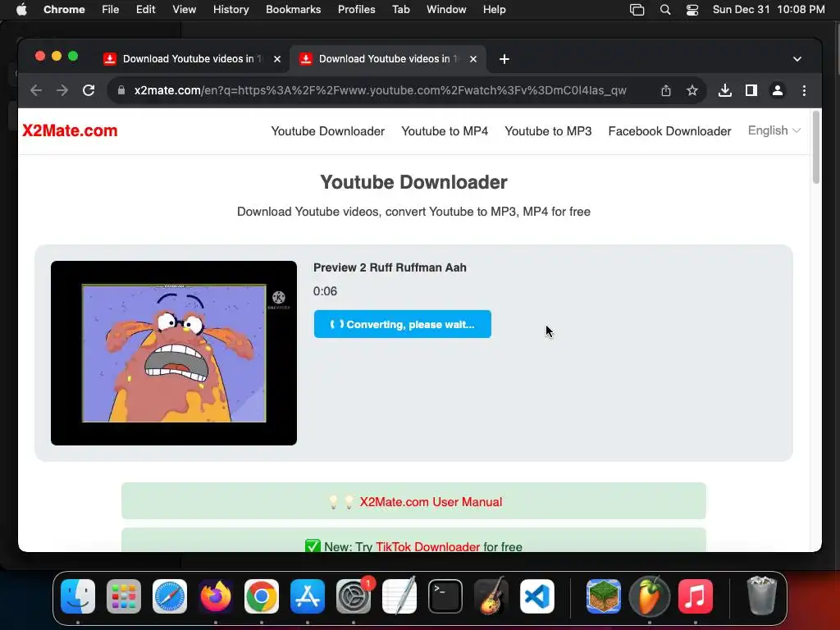The image size is (840, 630).
Task: Toggle the Chrome side panel icon
Action: tap(751, 90)
